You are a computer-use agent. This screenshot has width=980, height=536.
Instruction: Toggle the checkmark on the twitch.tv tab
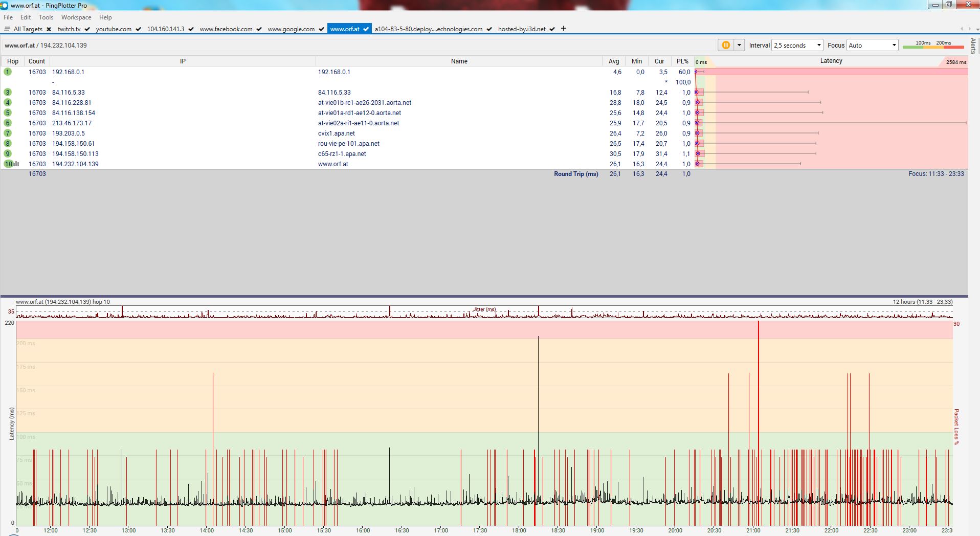point(87,29)
